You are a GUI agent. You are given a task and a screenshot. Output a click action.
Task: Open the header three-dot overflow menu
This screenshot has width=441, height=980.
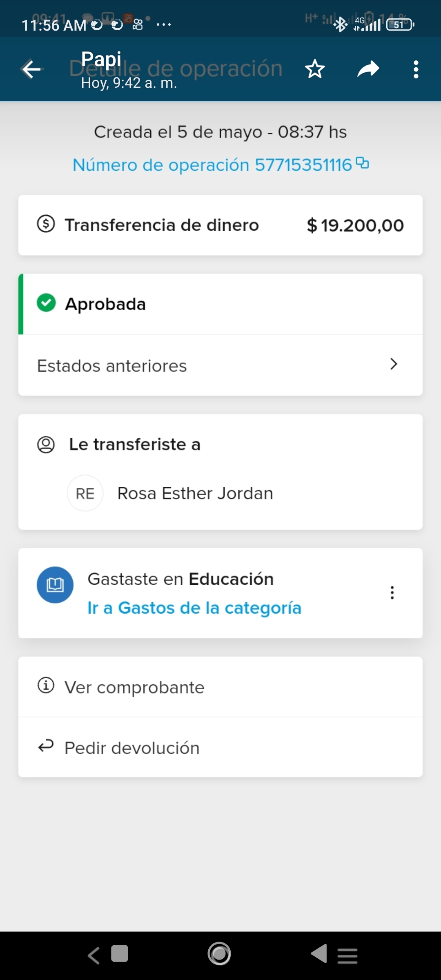click(416, 69)
